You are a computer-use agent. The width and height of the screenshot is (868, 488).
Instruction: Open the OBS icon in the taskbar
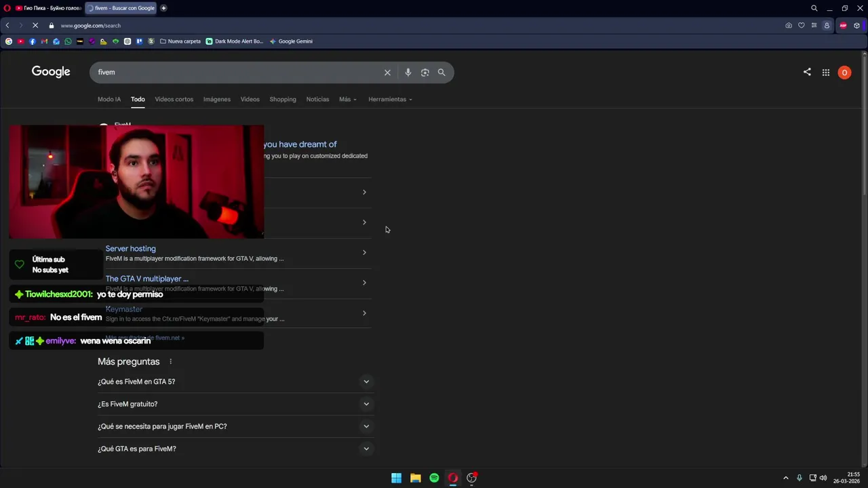pos(472,478)
